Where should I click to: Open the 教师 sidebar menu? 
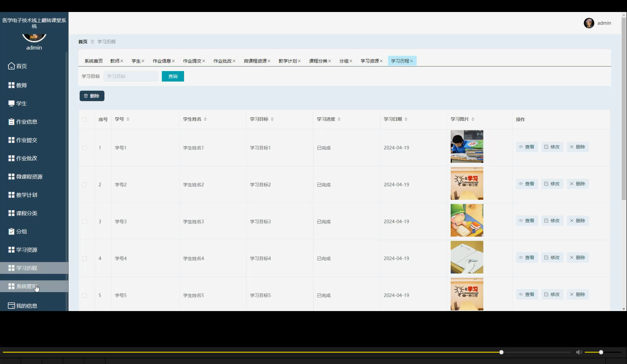34,85
